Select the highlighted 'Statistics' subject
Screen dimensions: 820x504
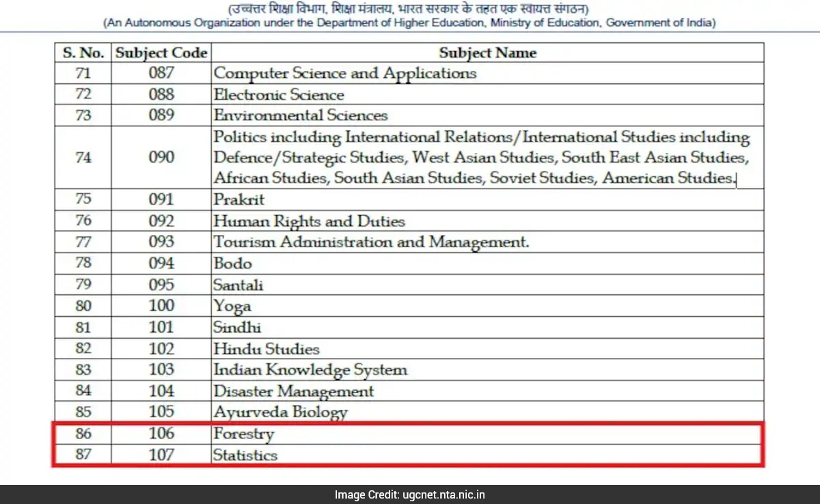coord(245,455)
